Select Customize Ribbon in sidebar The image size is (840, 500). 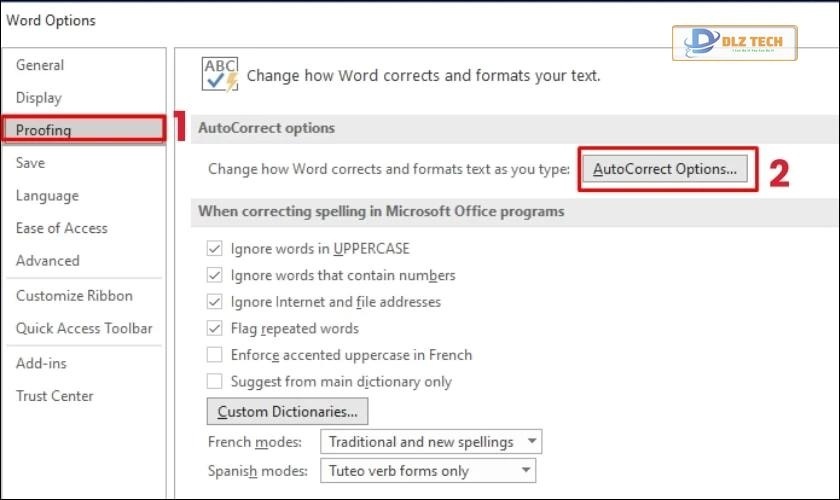[74, 296]
